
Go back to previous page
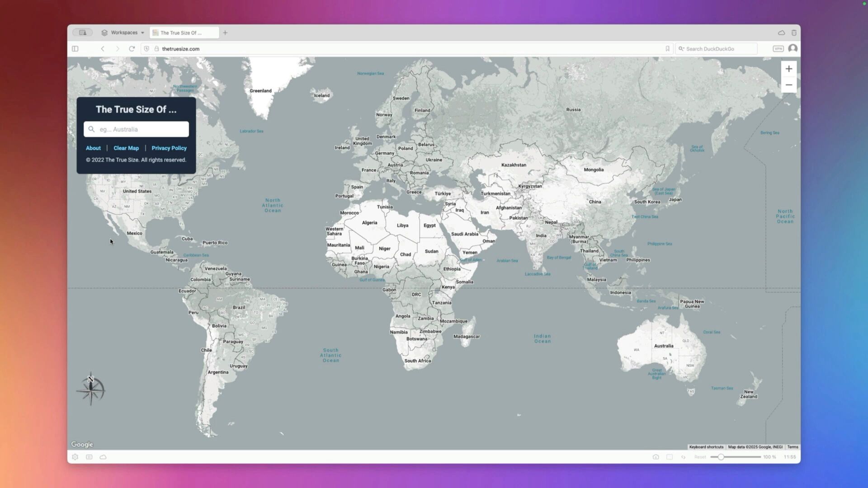point(103,49)
